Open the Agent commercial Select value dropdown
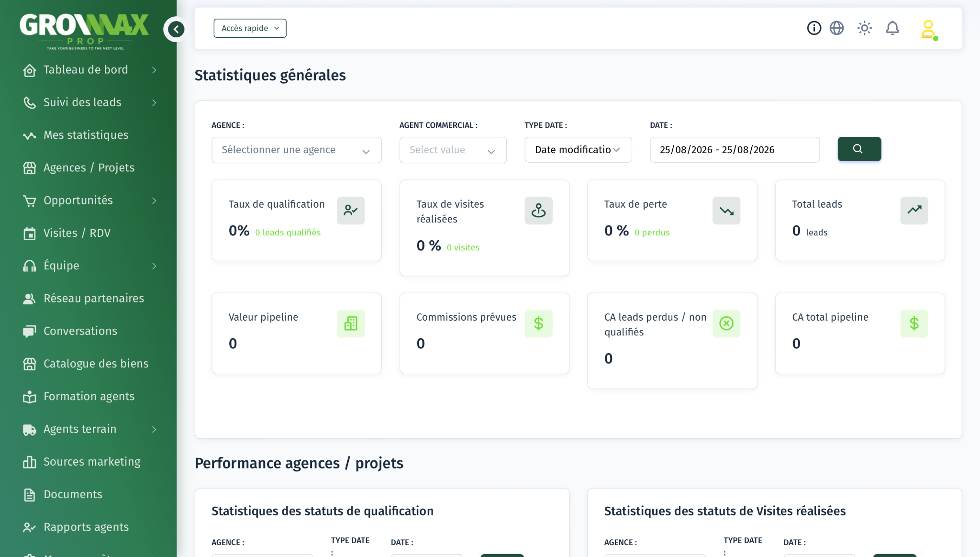This screenshot has height=557, width=980. 453,150
